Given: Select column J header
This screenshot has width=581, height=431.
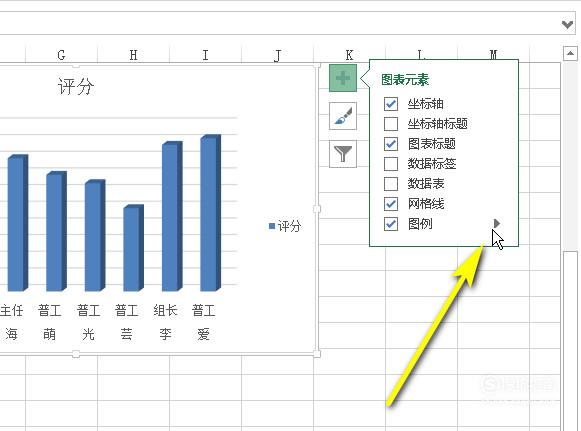Looking at the screenshot, I should (x=277, y=55).
